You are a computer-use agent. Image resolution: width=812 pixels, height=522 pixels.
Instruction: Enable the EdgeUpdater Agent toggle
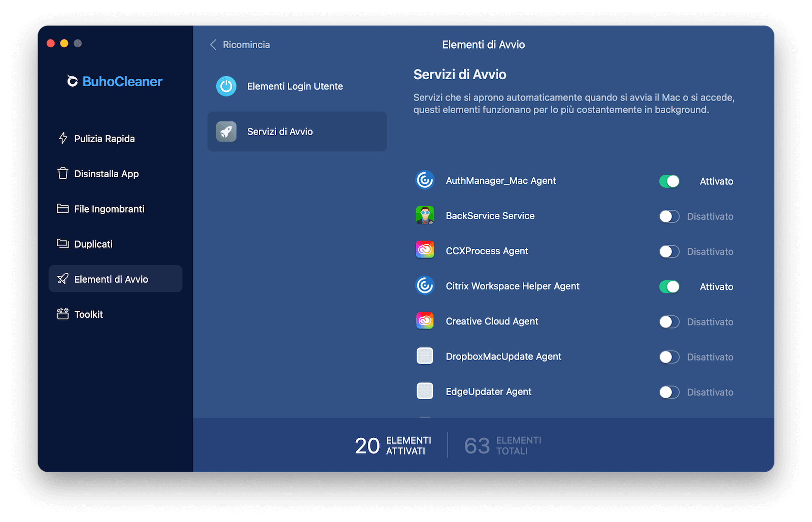(669, 392)
